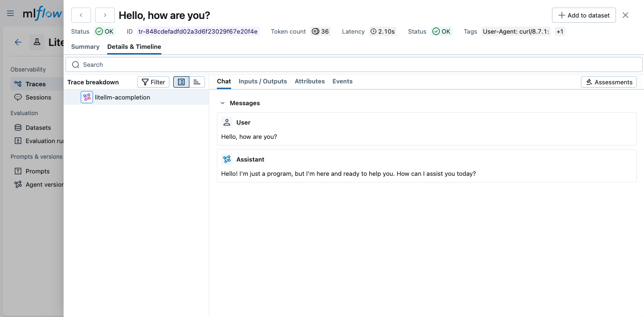Switch to span tree list view

(x=181, y=82)
